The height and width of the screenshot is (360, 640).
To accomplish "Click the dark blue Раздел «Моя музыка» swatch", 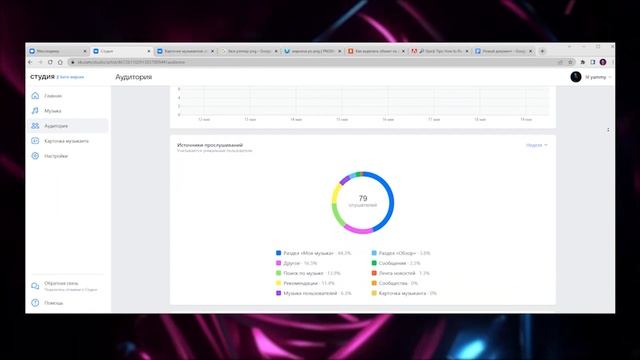I will (x=278, y=253).
